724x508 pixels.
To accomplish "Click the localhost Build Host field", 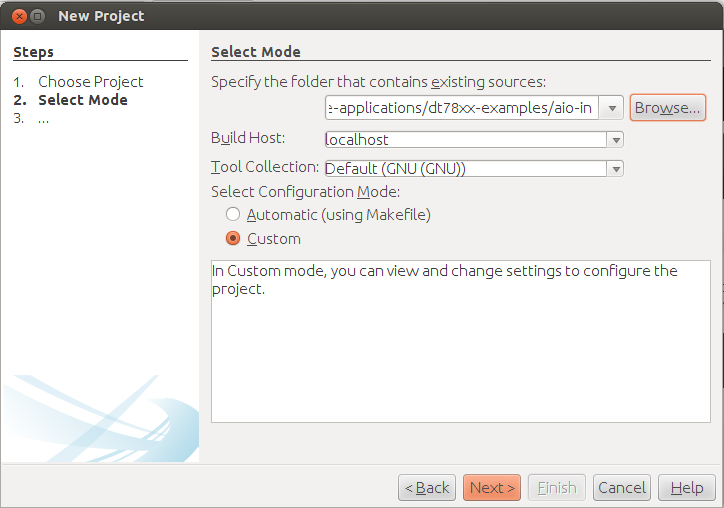I will (x=464, y=140).
